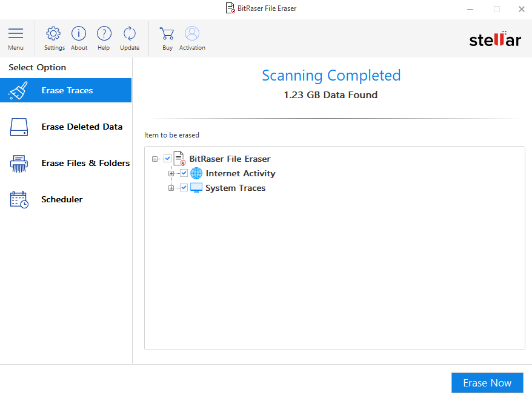Select the Erase Deleted Data option

point(66,127)
